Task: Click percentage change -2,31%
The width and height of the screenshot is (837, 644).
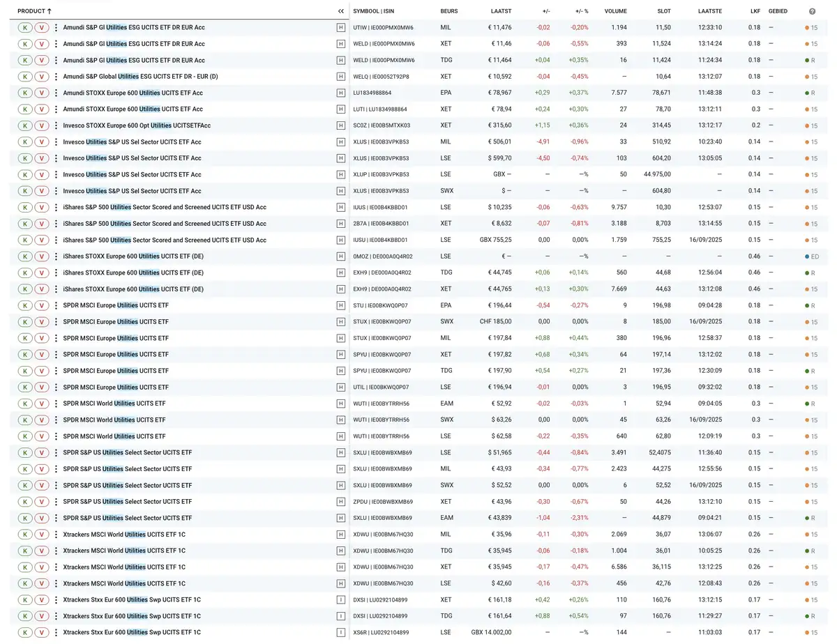Action: pos(579,518)
